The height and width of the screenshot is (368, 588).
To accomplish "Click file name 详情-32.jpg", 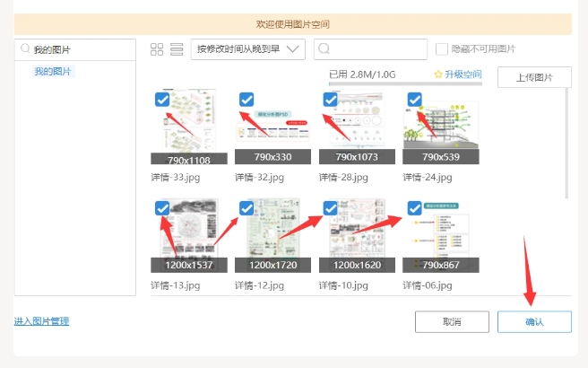I will click(260, 177).
